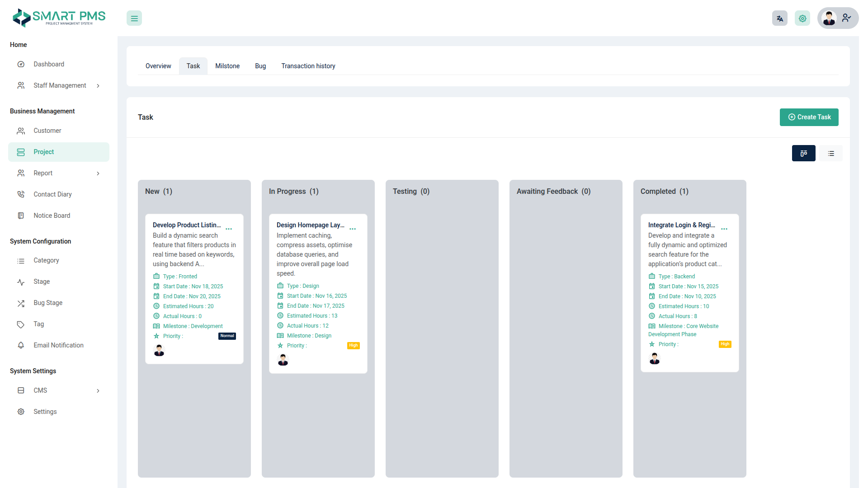Open the Transaction history tab
Image resolution: width=868 pixels, height=488 pixels.
click(308, 66)
